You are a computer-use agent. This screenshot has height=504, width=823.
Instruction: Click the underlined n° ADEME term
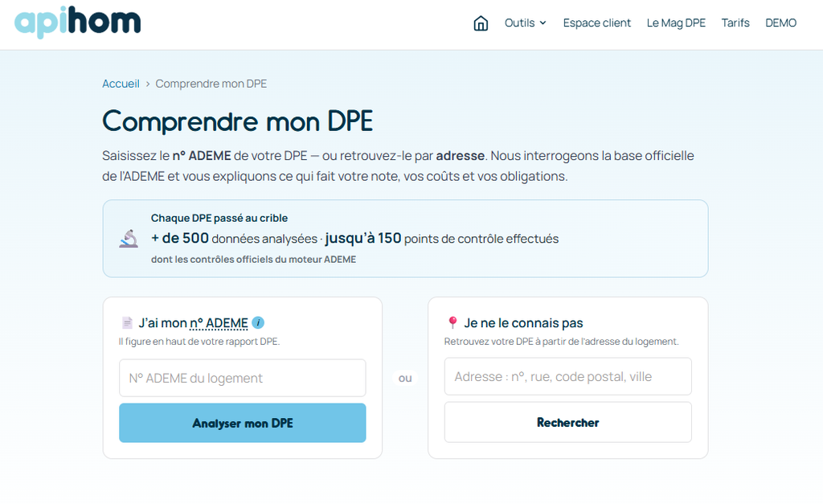coord(219,323)
